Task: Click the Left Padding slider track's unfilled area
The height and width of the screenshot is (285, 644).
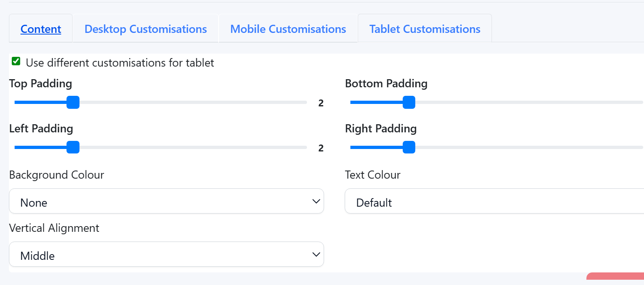Action: [195, 147]
